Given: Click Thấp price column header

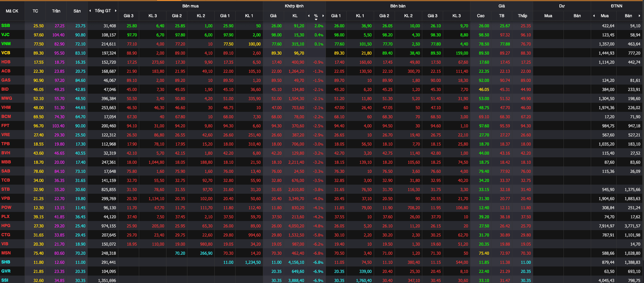Looking at the screenshot, I should point(523,16).
